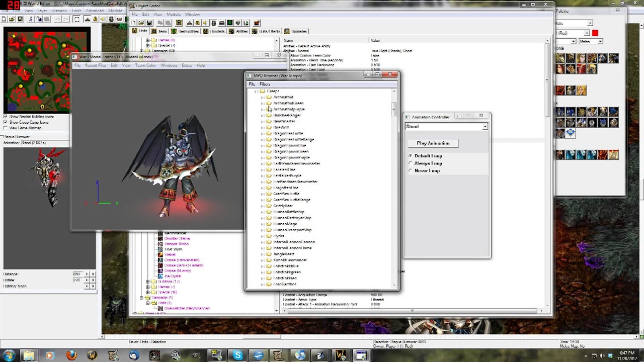Open the file explorer taskbar icon

(x=29, y=355)
